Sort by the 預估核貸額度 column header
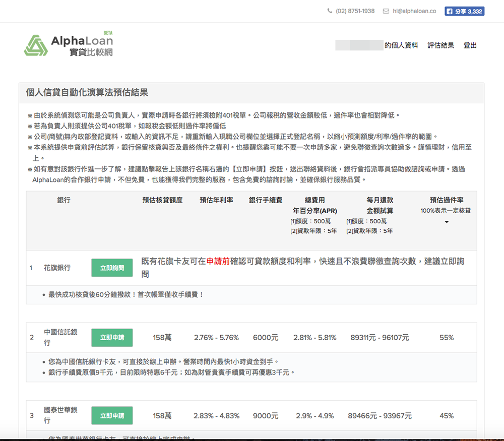 [x=162, y=200]
